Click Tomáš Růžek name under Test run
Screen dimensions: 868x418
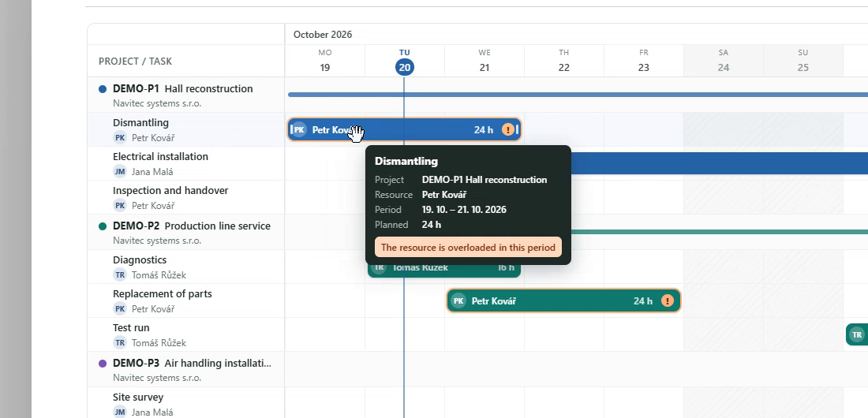159,343
